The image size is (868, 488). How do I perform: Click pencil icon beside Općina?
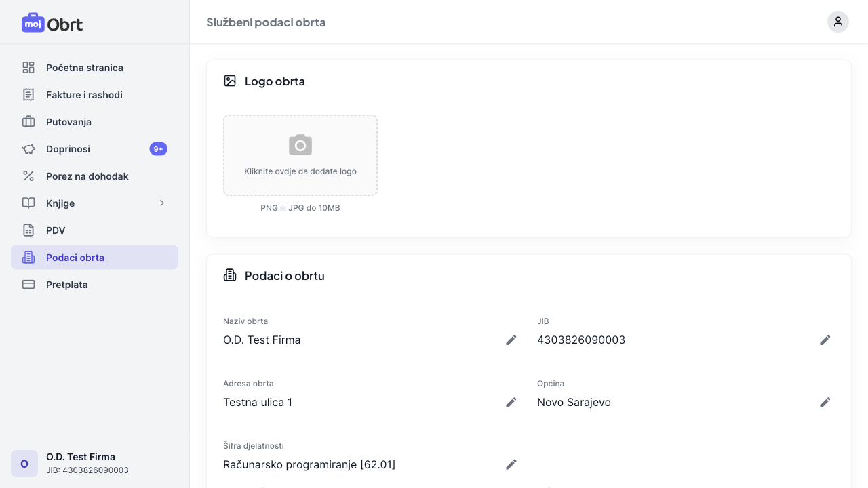[825, 403]
